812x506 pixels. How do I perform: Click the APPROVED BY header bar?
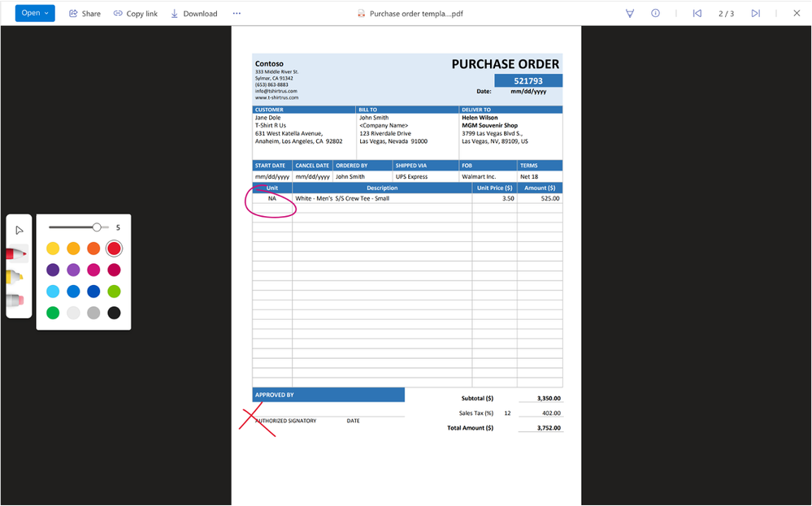pyautogui.click(x=328, y=395)
